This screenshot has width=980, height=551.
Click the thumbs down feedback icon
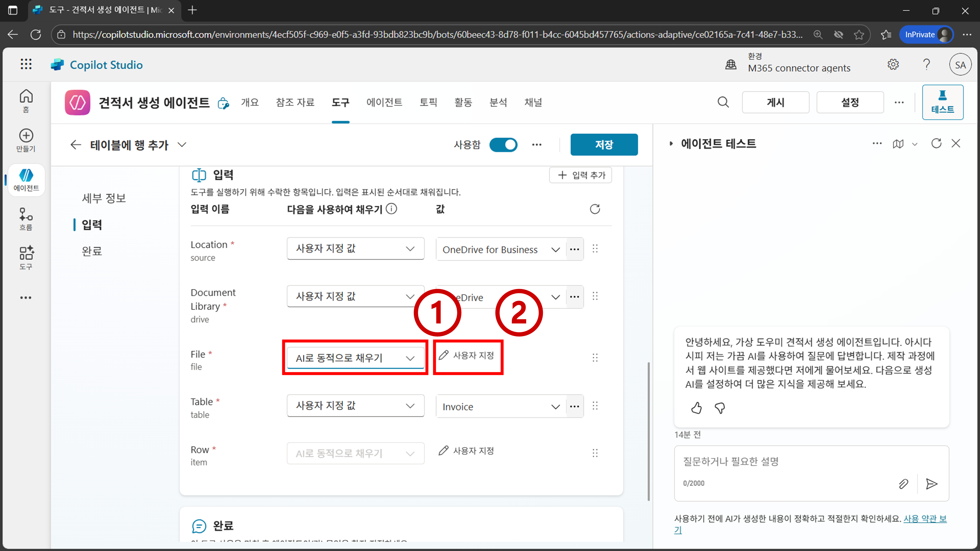pyautogui.click(x=719, y=408)
